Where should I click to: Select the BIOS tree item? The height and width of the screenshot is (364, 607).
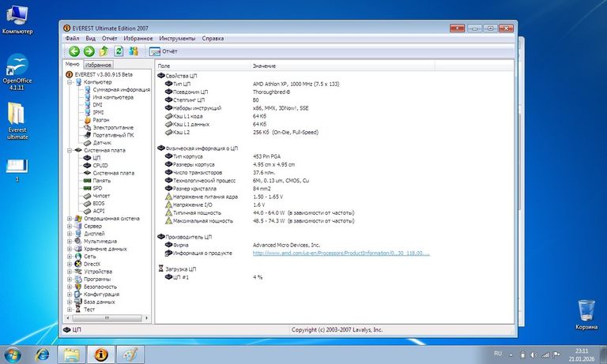pos(99,203)
